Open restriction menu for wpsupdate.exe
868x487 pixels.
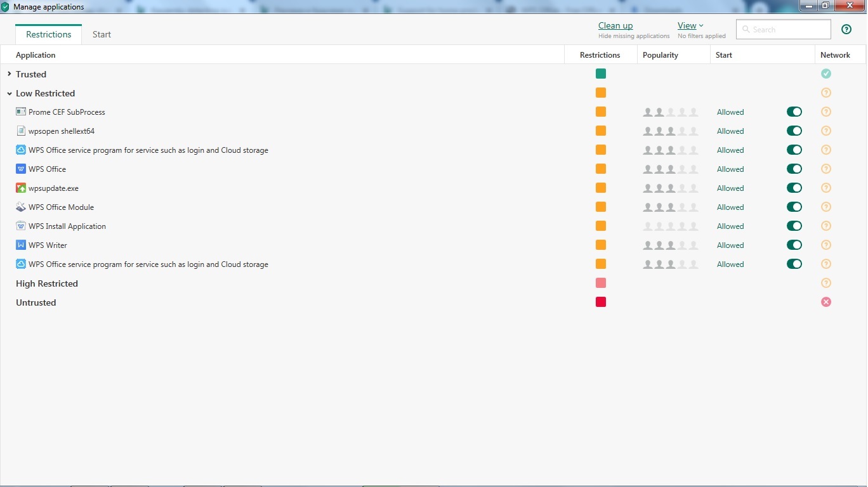tap(601, 188)
